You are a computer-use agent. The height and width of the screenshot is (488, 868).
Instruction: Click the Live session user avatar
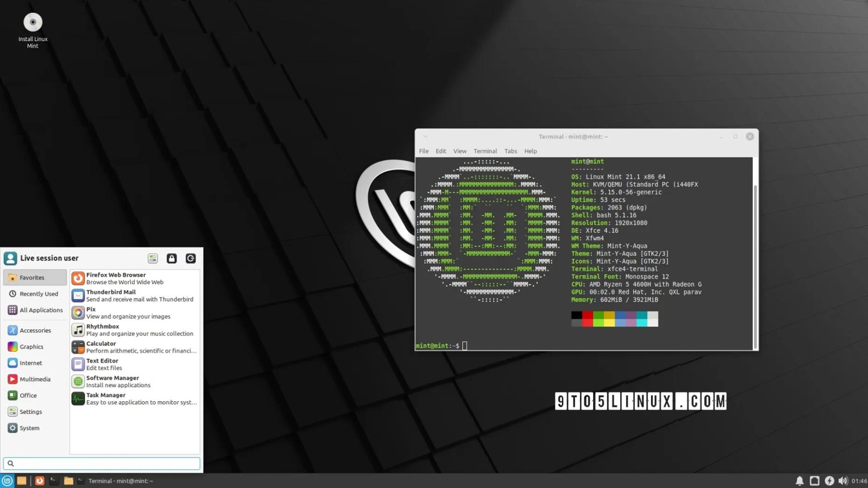[x=10, y=258]
